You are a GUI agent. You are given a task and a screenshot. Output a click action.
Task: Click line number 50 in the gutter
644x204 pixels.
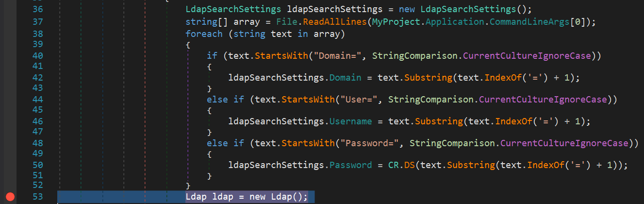point(38,165)
